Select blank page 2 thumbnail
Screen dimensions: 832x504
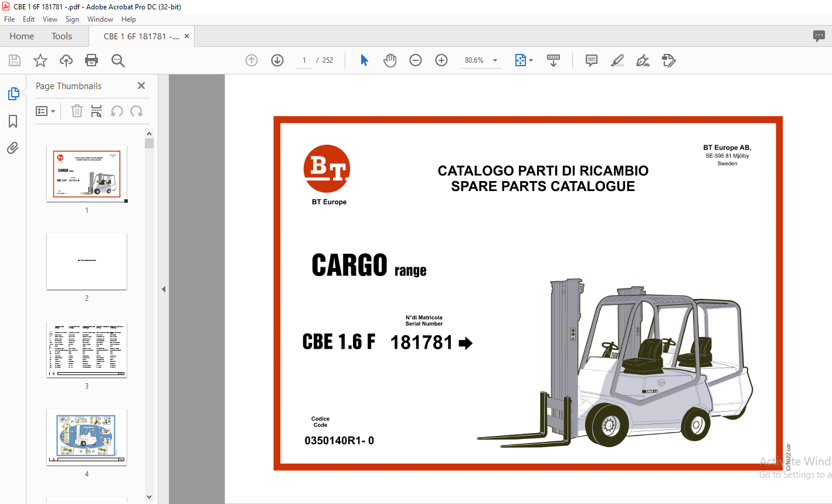[x=87, y=261]
